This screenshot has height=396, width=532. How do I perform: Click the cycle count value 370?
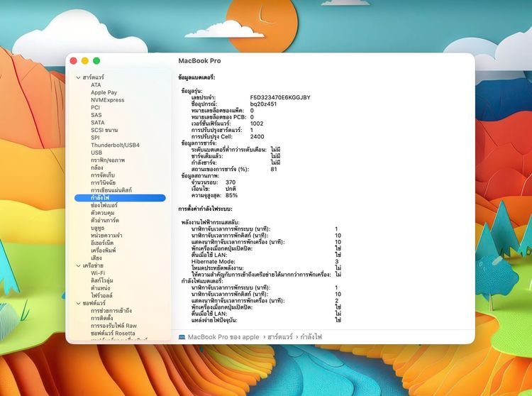pyautogui.click(x=231, y=182)
